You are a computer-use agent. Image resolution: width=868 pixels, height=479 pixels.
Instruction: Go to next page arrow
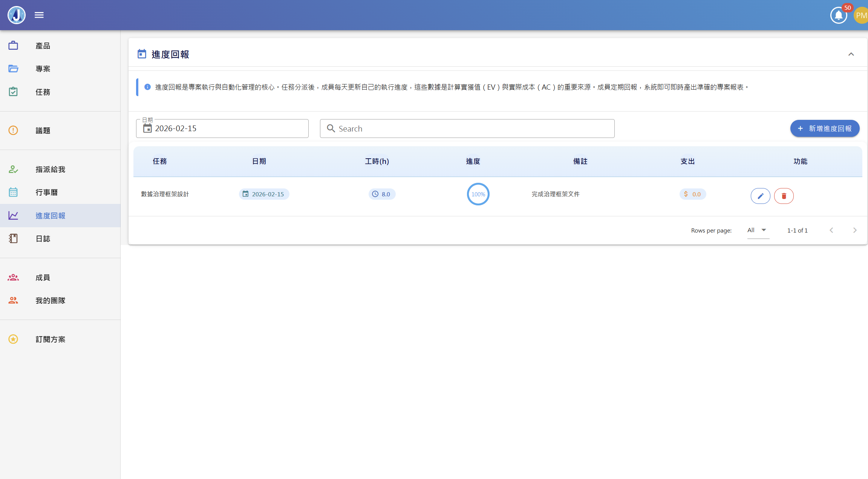(x=855, y=230)
